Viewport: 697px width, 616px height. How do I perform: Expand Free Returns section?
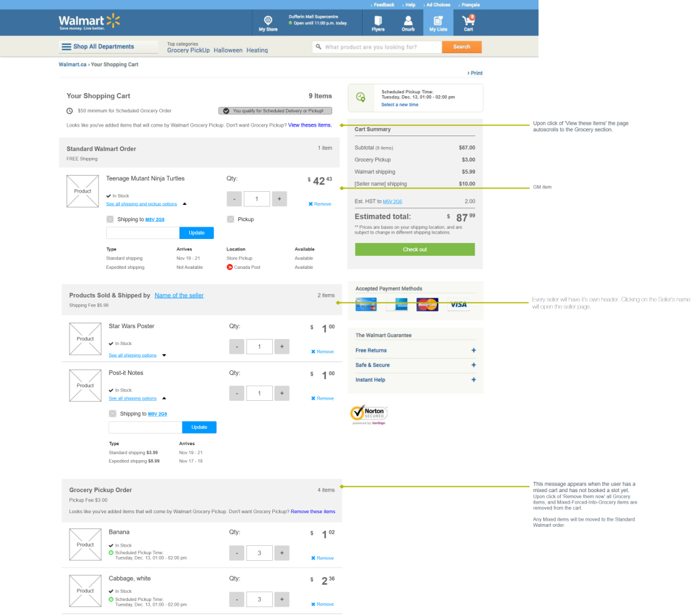474,351
